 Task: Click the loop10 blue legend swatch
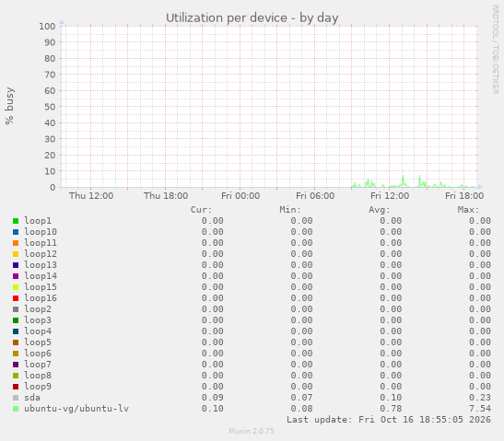coord(16,232)
